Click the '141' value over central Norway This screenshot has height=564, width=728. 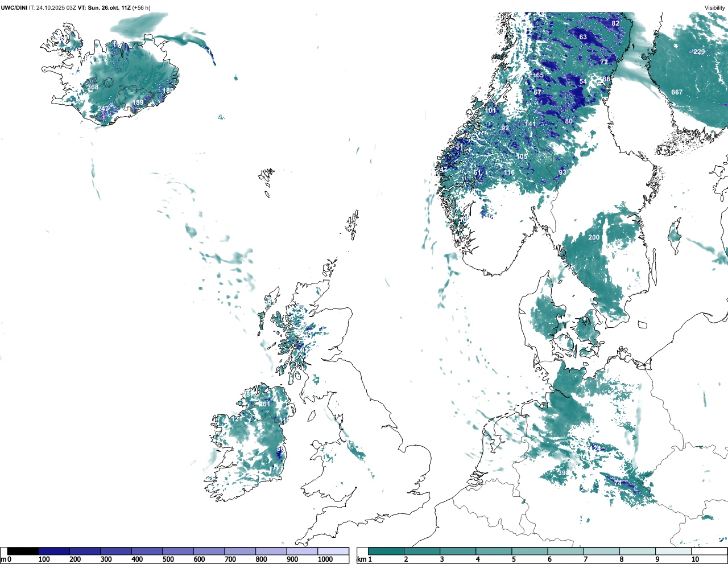(531, 124)
